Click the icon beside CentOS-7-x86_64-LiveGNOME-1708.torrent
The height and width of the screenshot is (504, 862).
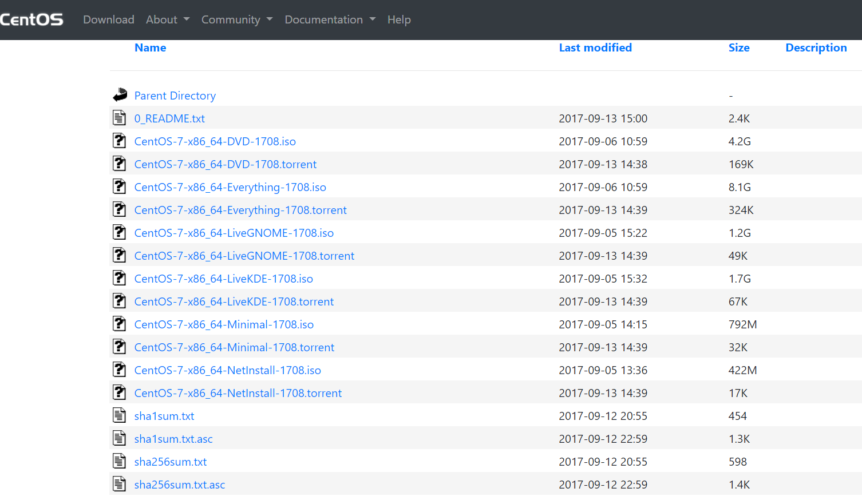pos(119,255)
